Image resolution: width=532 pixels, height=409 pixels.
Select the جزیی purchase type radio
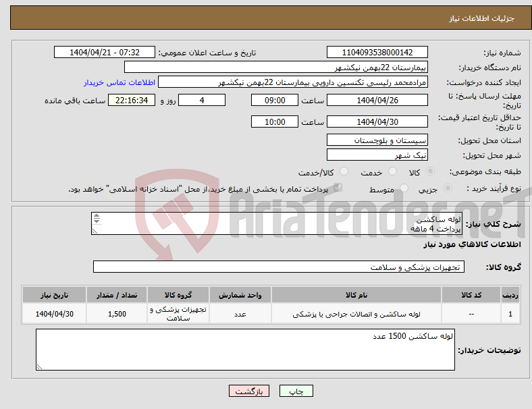coord(448,188)
